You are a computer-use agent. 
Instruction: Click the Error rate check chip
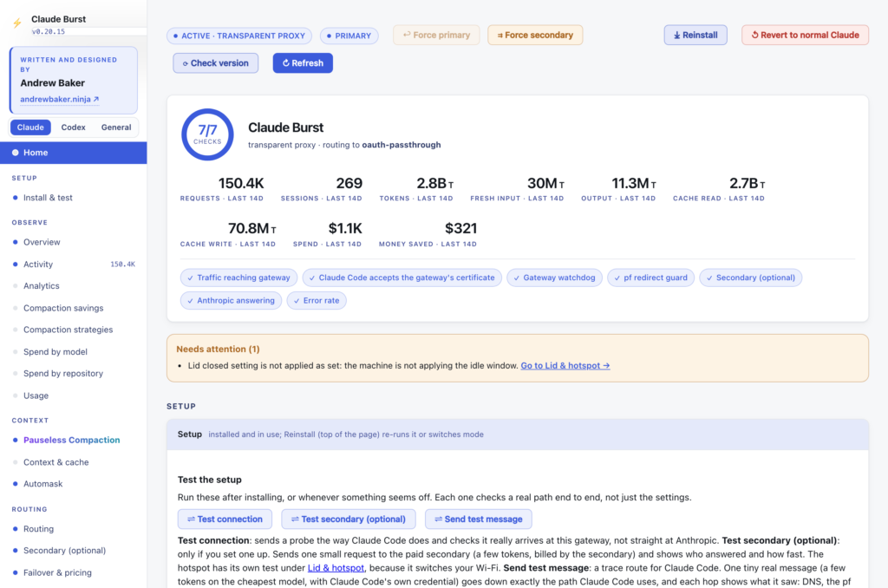(x=316, y=301)
